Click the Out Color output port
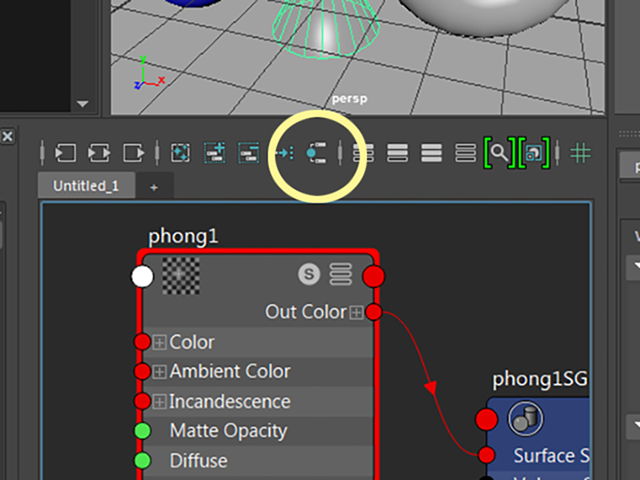Screen dimensions: 640x480 click(x=373, y=312)
